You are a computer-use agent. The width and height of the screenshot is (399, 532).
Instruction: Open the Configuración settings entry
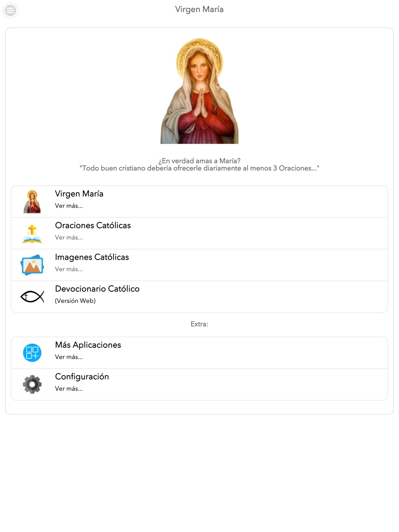[x=199, y=384]
